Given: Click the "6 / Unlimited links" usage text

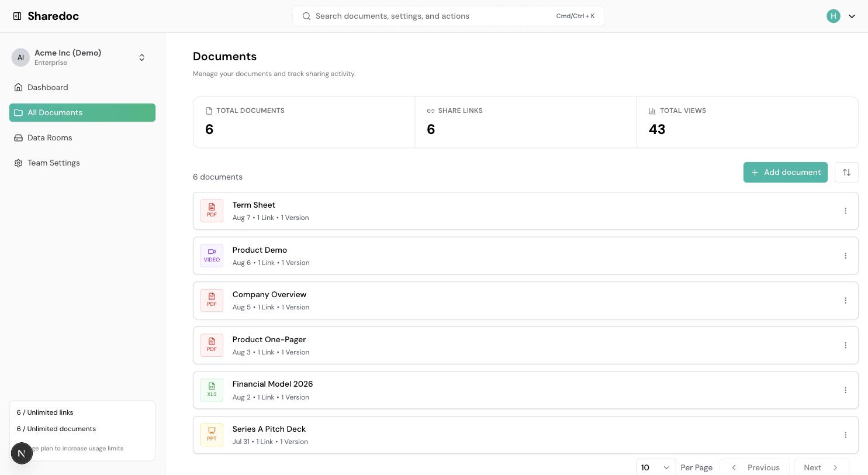Looking at the screenshot, I should 45,412.
